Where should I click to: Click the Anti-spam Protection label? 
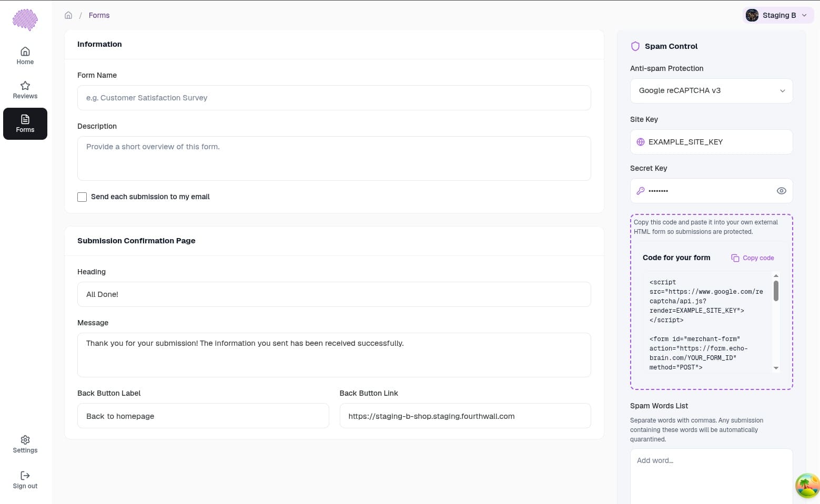coord(666,68)
